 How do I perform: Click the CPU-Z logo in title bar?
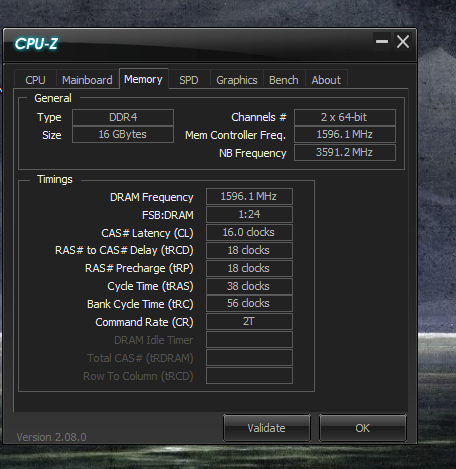(36, 44)
